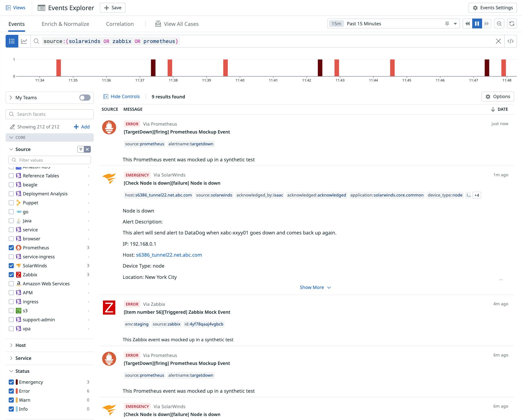Expand the Host facet section
Screen dimensions: 522x420
point(11,345)
